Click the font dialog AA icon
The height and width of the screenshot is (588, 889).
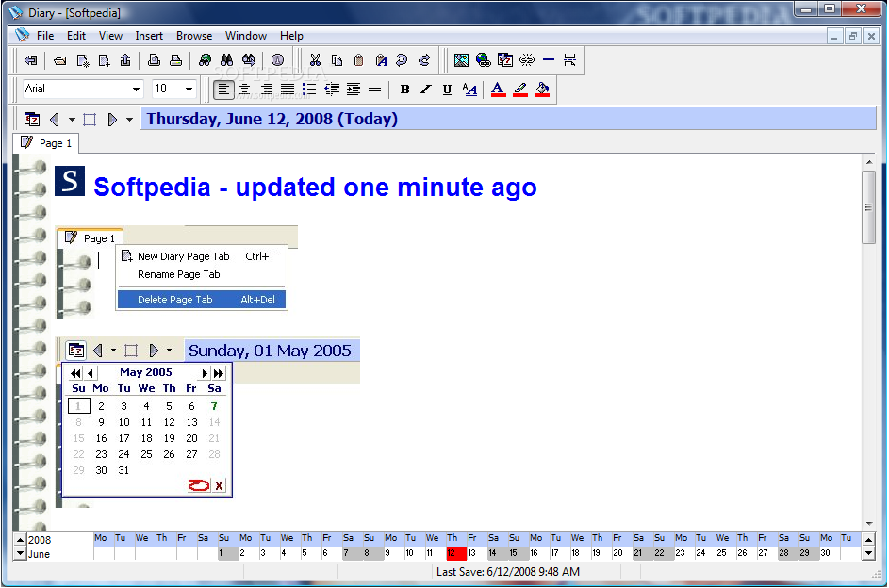click(469, 90)
